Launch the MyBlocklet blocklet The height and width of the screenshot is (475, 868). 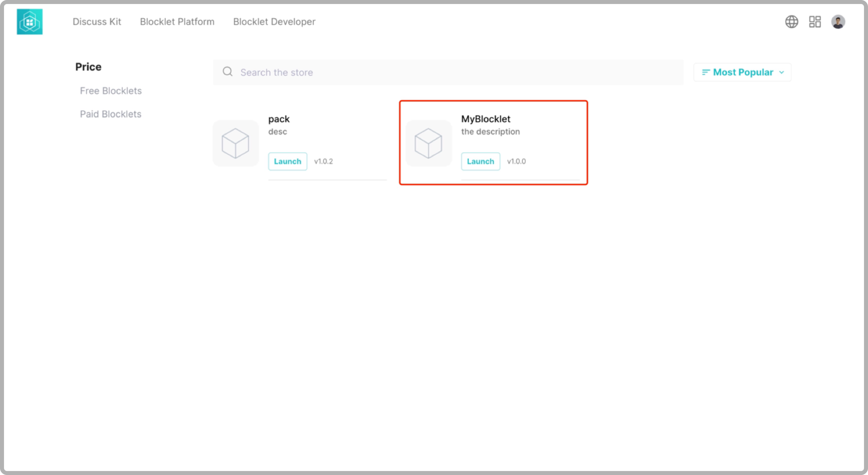click(x=481, y=161)
